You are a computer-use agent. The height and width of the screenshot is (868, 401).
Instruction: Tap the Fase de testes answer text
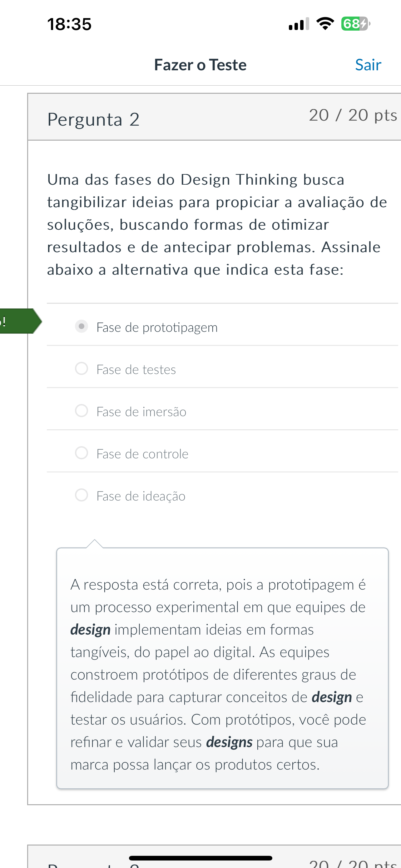136,369
